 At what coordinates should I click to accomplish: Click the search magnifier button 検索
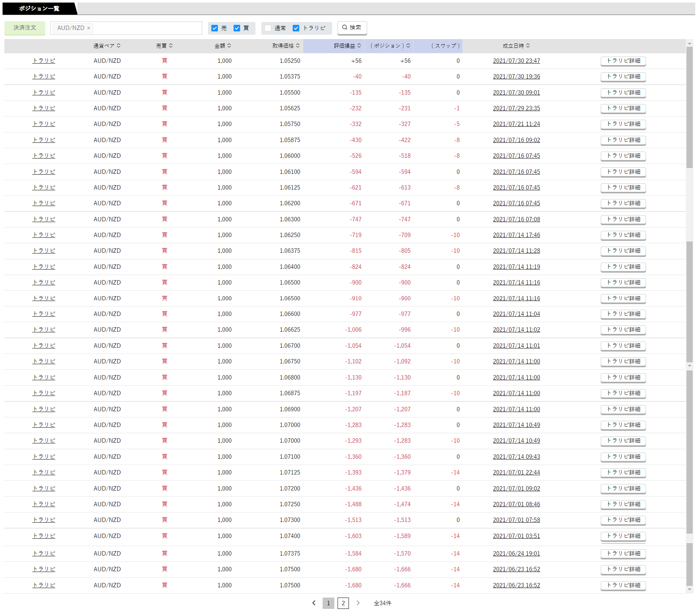point(352,28)
